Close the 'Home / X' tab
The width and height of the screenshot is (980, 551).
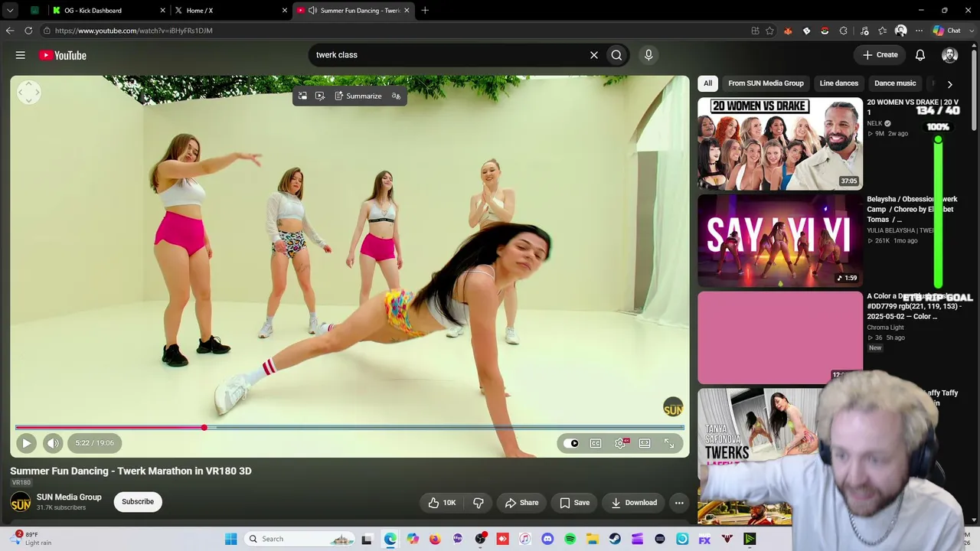pos(285,11)
